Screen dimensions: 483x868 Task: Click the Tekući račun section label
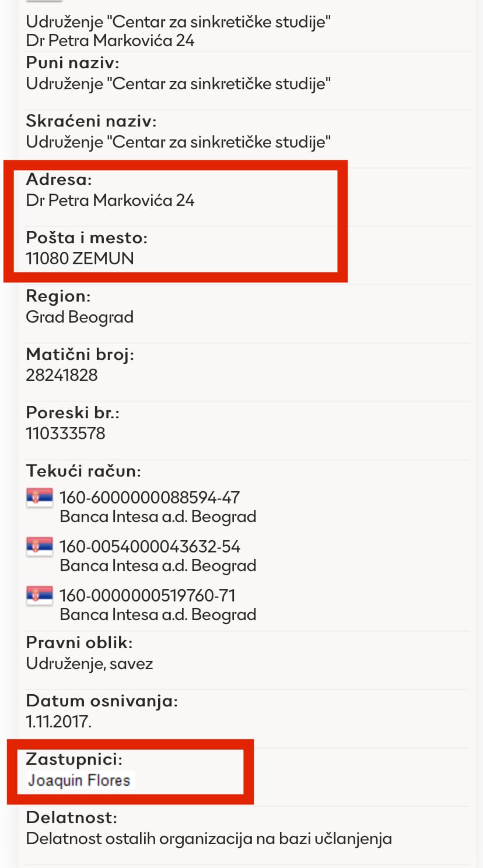click(83, 471)
